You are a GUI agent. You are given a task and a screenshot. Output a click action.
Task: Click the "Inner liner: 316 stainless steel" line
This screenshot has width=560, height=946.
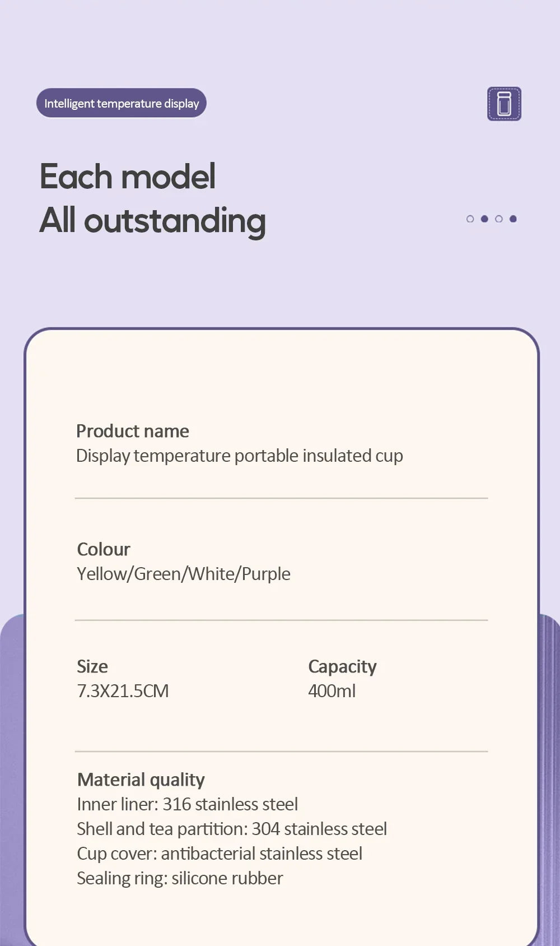click(x=187, y=804)
